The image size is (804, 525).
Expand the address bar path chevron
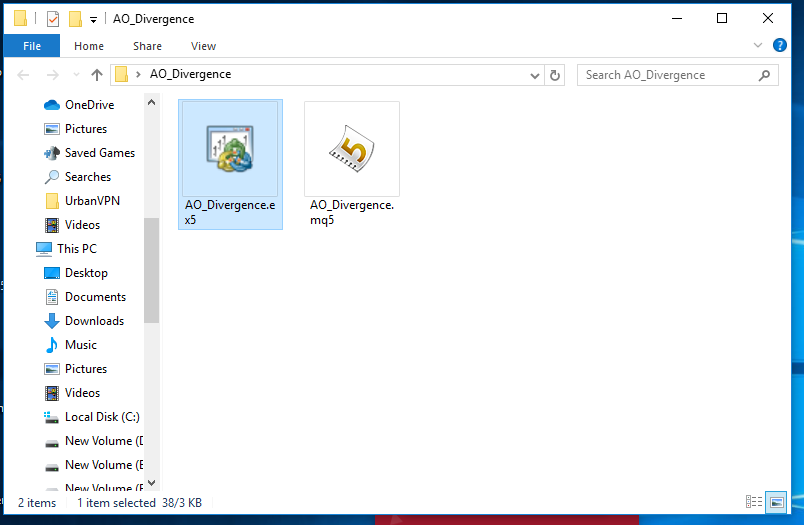click(138, 74)
